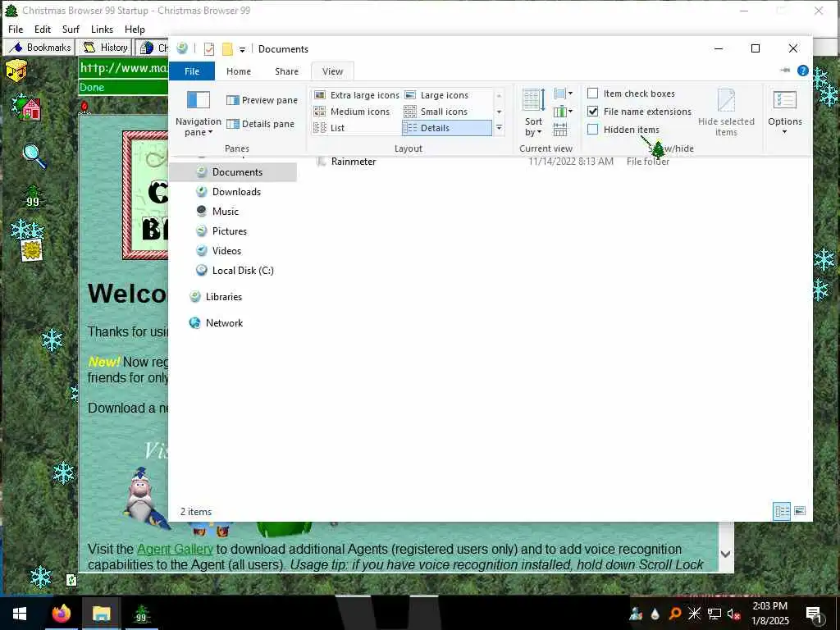The width and height of the screenshot is (840, 630).
Task: Open Firefox from the taskbar
Action: click(61, 614)
